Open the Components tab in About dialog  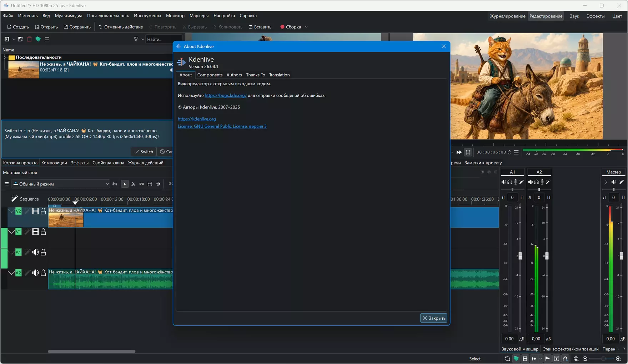click(210, 75)
